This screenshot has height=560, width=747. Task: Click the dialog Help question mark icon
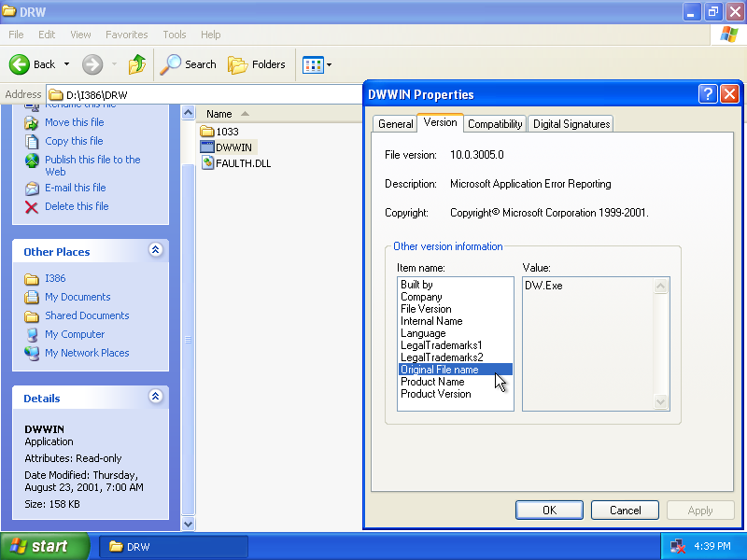tap(708, 94)
